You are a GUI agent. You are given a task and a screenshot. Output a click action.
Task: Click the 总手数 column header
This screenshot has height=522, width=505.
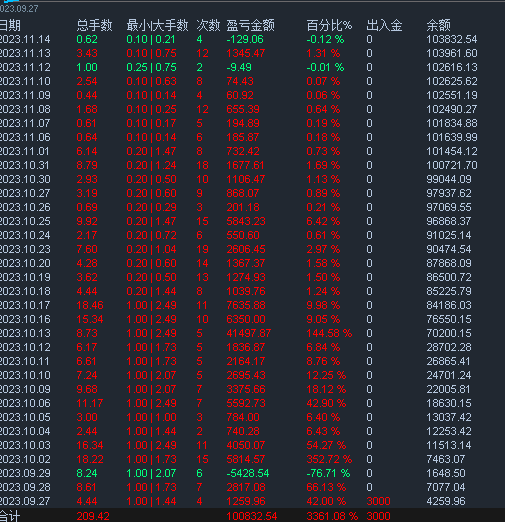coord(94,25)
